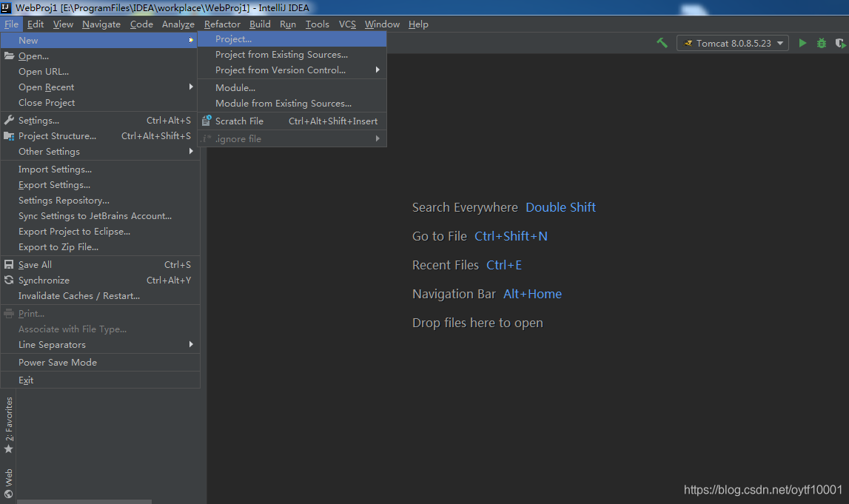Open Settings Repository... item
849x504 pixels.
pyautogui.click(x=100, y=201)
